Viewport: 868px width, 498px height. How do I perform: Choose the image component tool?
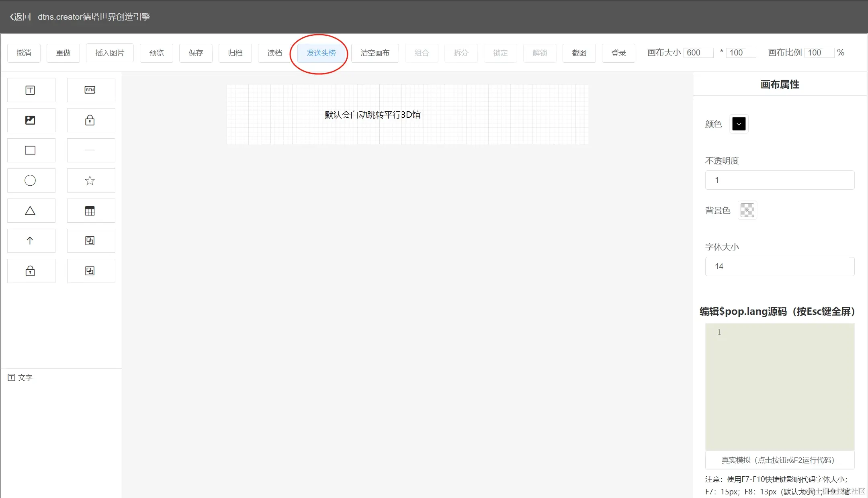click(31, 120)
